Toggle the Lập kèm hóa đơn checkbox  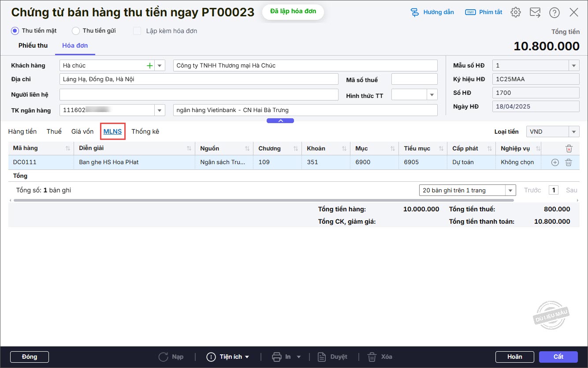138,31
